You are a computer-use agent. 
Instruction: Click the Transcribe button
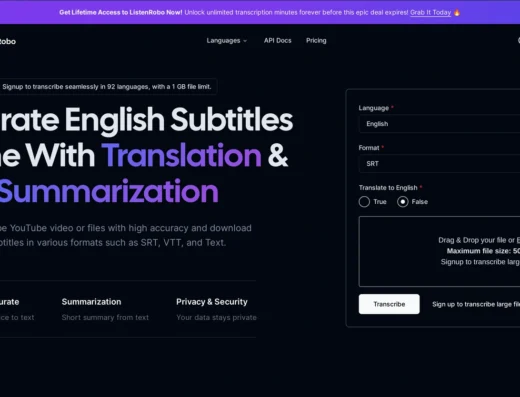point(389,304)
